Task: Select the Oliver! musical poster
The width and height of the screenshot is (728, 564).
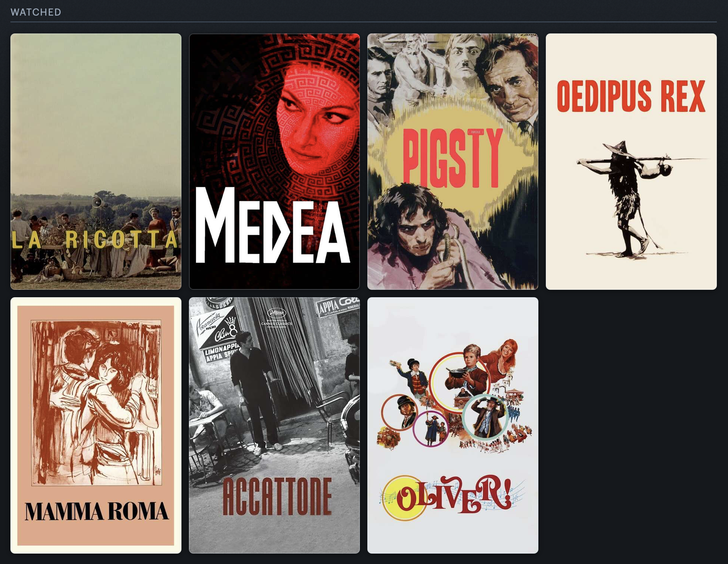Action: click(453, 425)
